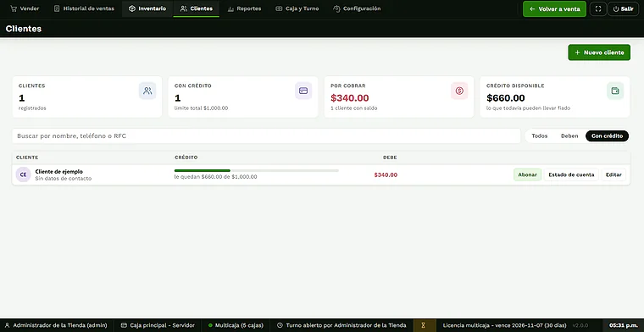Click the límite total $1,000.00 text

[x=202, y=108]
